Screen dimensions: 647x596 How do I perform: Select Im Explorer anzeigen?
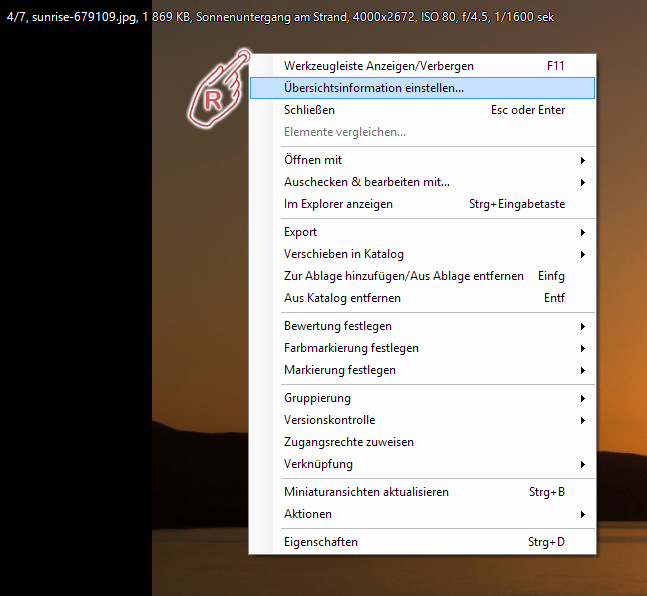(x=422, y=204)
